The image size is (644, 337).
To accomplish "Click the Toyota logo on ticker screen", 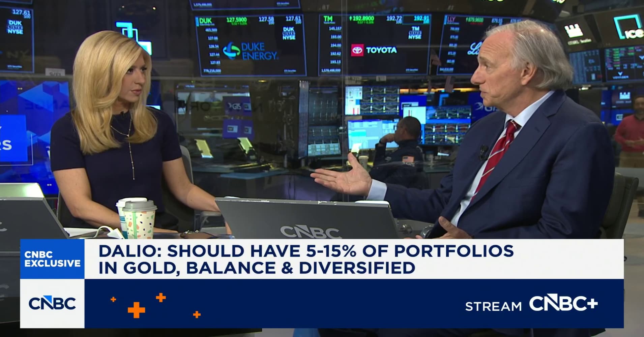I will click(374, 50).
